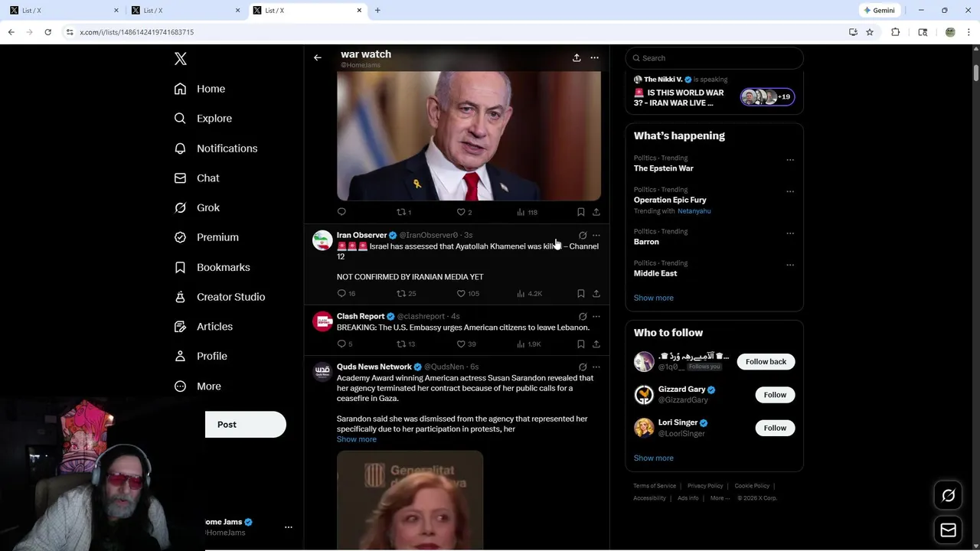The image size is (980, 551).
Task: Open more options on Quds News Network post
Action: click(596, 367)
